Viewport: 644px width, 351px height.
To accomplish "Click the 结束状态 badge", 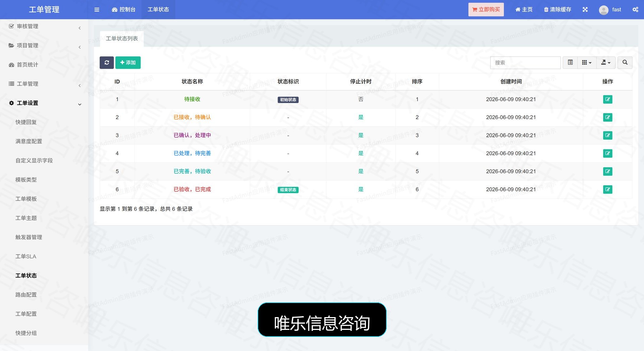I will tap(288, 190).
